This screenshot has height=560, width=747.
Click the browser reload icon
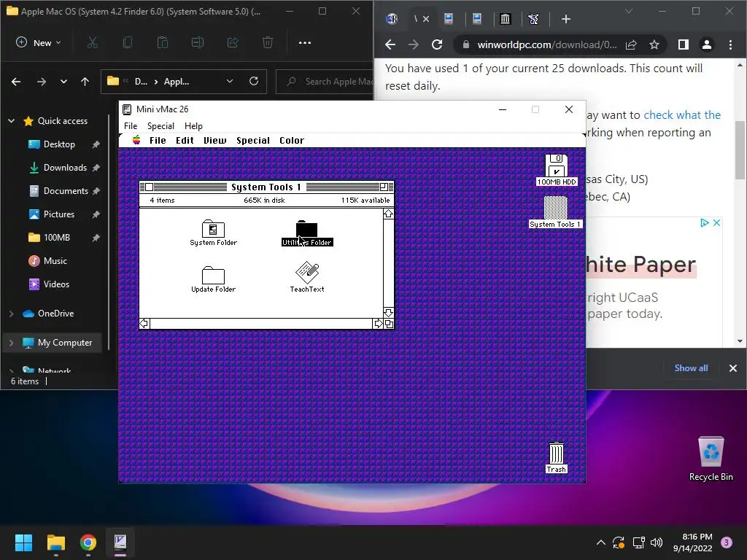(437, 44)
